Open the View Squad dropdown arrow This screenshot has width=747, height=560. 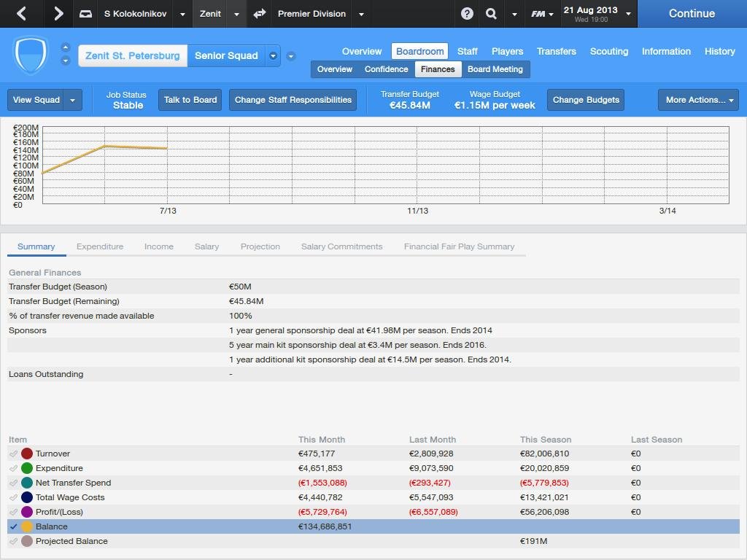coord(73,100)
